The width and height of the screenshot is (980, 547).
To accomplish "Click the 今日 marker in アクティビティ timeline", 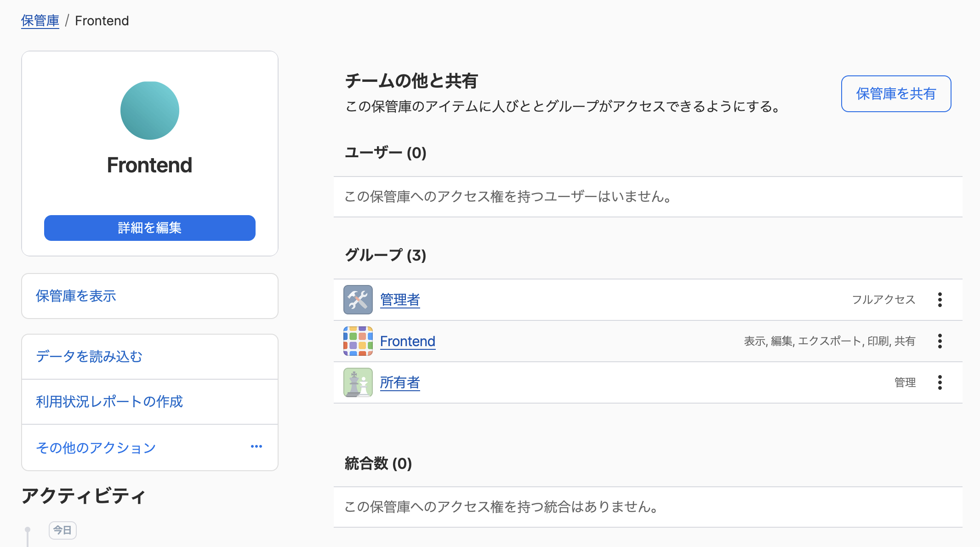I will [63, 530].
